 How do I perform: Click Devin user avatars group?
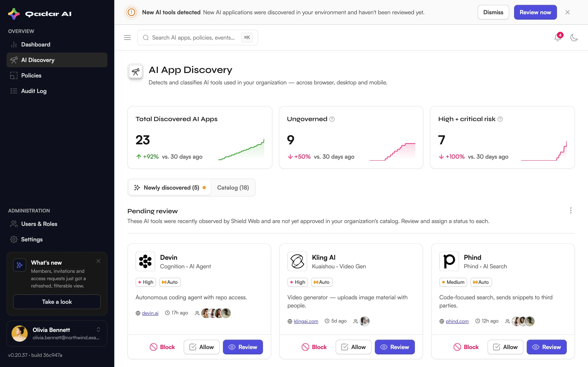(216, 313)
